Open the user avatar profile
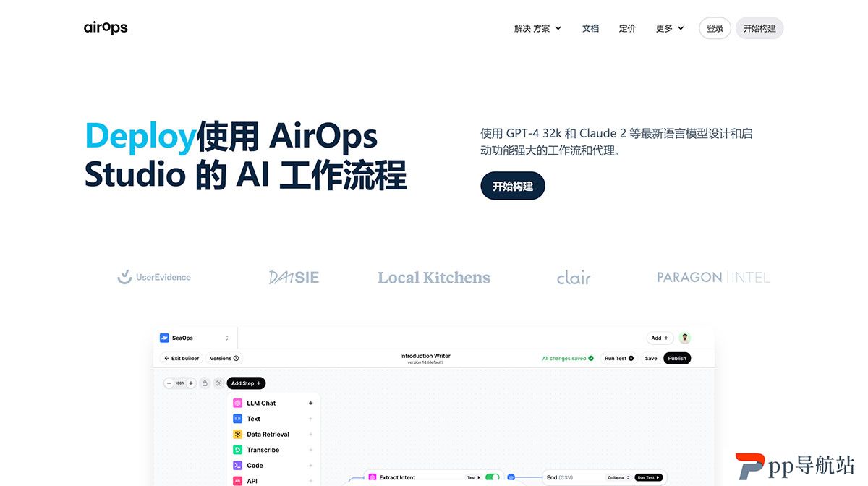Screen dimensions: 868x486 (685, 338)
